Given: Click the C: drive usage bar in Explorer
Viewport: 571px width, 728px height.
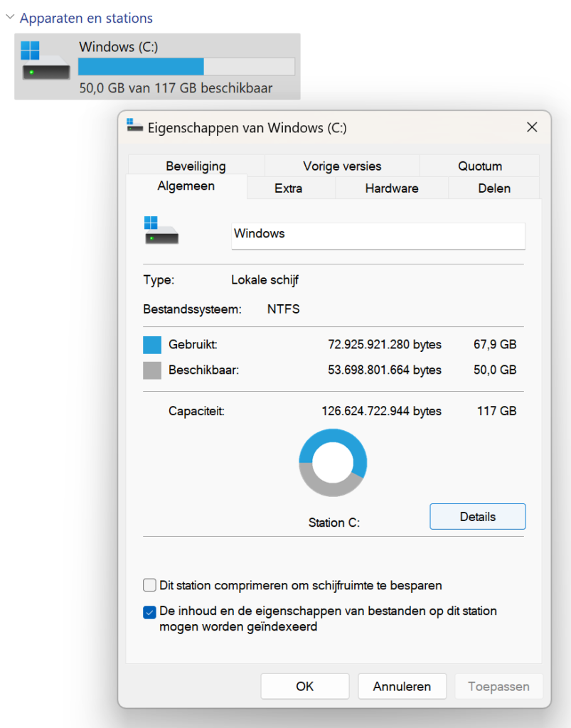Looking at the screenshot, I should point(186,67).
